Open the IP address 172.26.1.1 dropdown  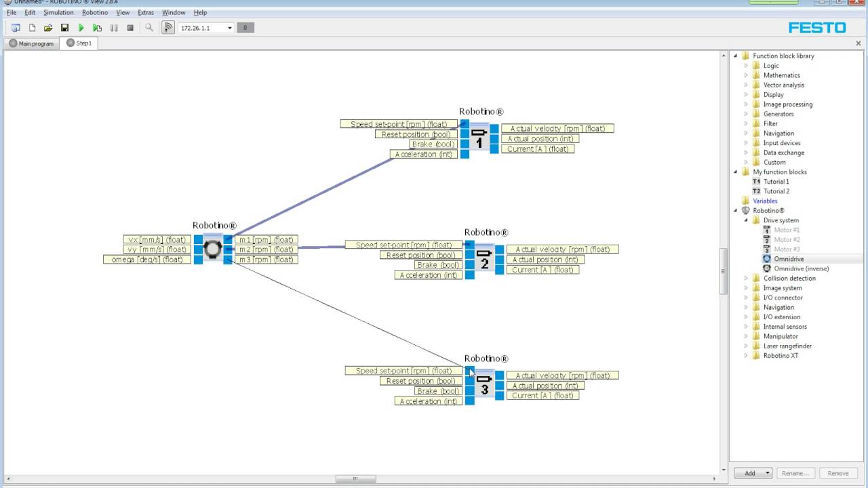pos(230,28)
